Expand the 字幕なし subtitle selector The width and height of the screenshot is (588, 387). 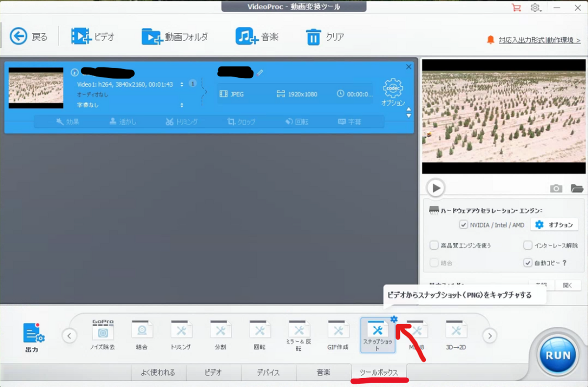[182, 105]
